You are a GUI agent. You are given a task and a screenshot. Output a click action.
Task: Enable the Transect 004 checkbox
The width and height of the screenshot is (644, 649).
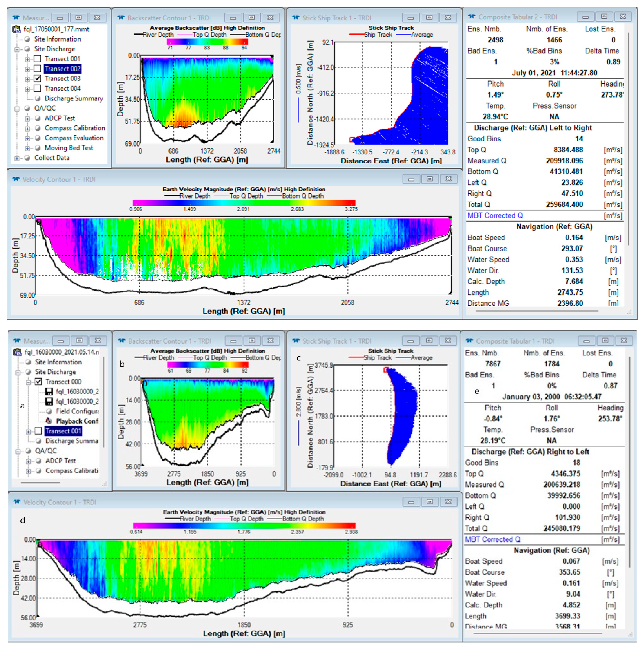(x=38, y=88)
